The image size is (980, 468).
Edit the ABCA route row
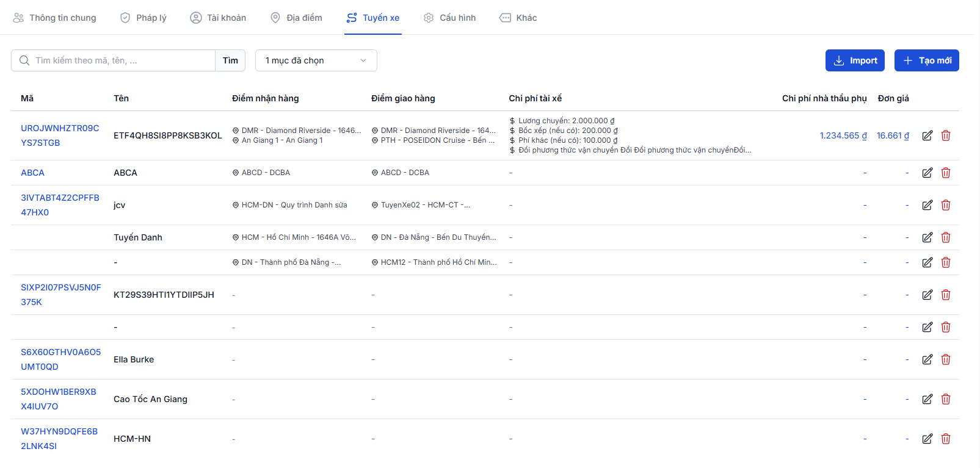[x=927, y=173]
